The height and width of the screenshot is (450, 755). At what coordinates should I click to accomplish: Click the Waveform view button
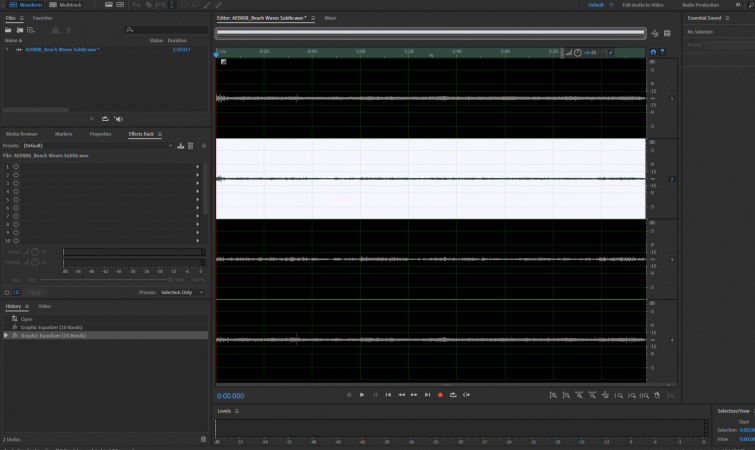pyautogui.click(x=26, y=5)
